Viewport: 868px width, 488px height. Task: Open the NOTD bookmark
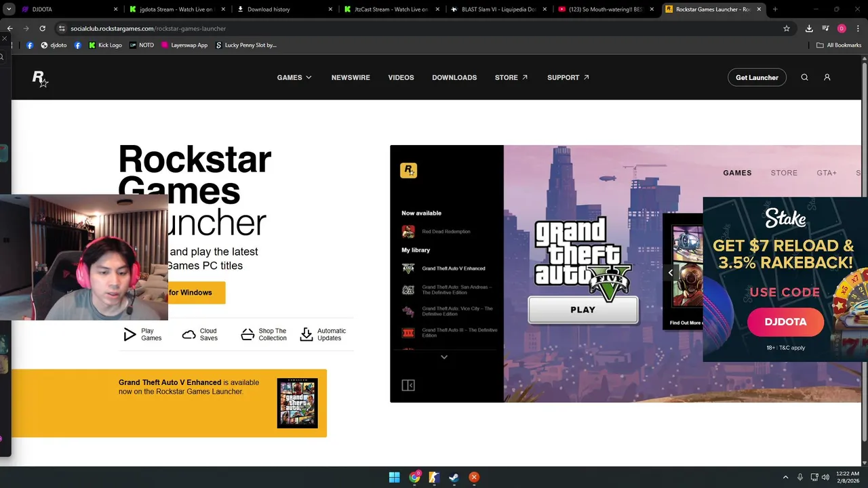coord(142,45)
